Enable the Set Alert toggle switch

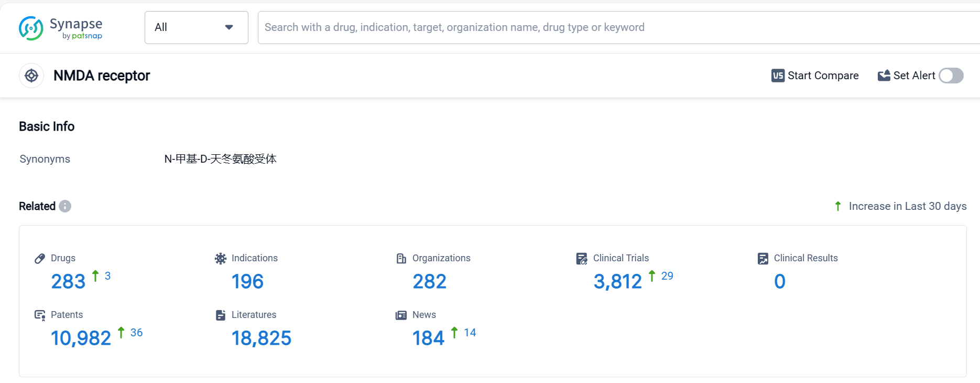(951, 76)
